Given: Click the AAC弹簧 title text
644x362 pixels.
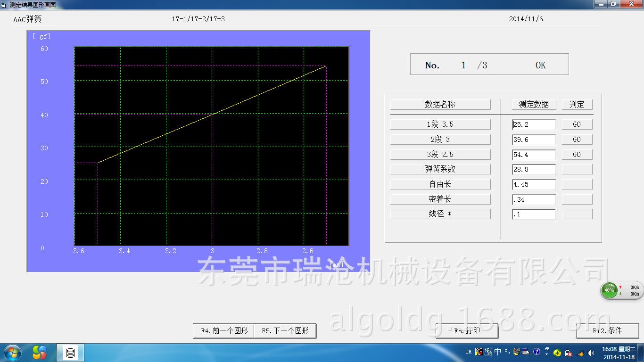Looking at the screenshot, I should coord(27,19).
